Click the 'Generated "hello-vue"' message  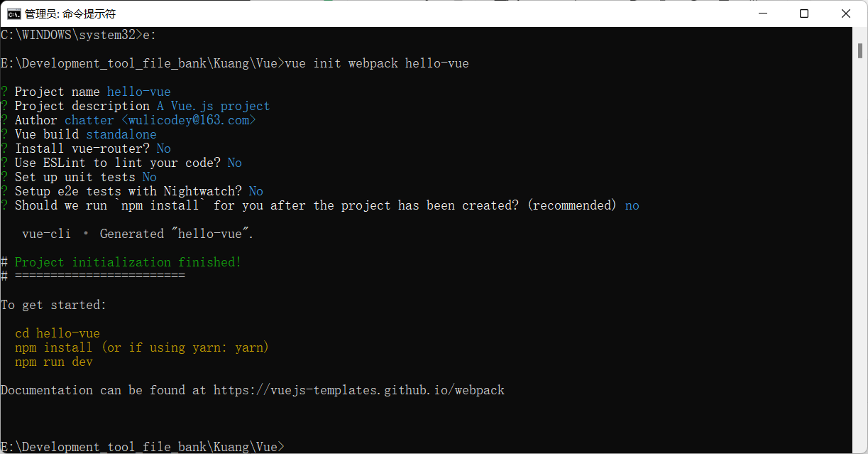177,234
